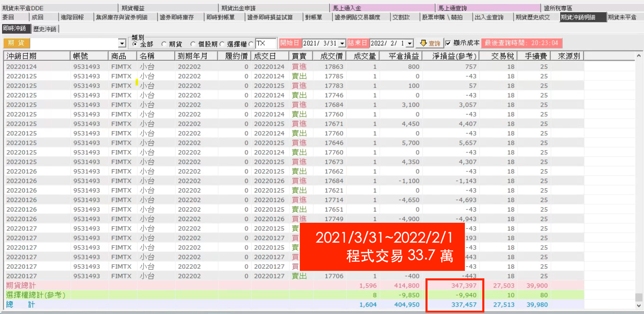Screen dimensions: 644x314
Task: Click the net loss value -1,143
Action: pyautogui.click(x=466, y=181)
